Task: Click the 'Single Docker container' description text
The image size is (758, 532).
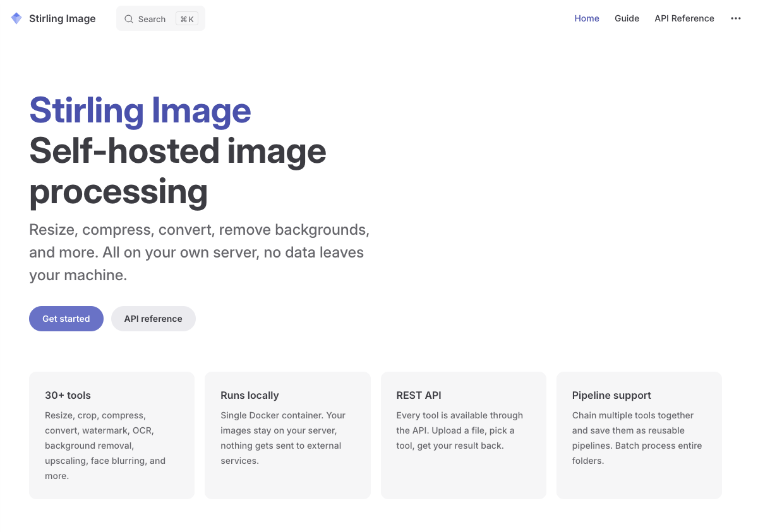Action: click(283, 438)
